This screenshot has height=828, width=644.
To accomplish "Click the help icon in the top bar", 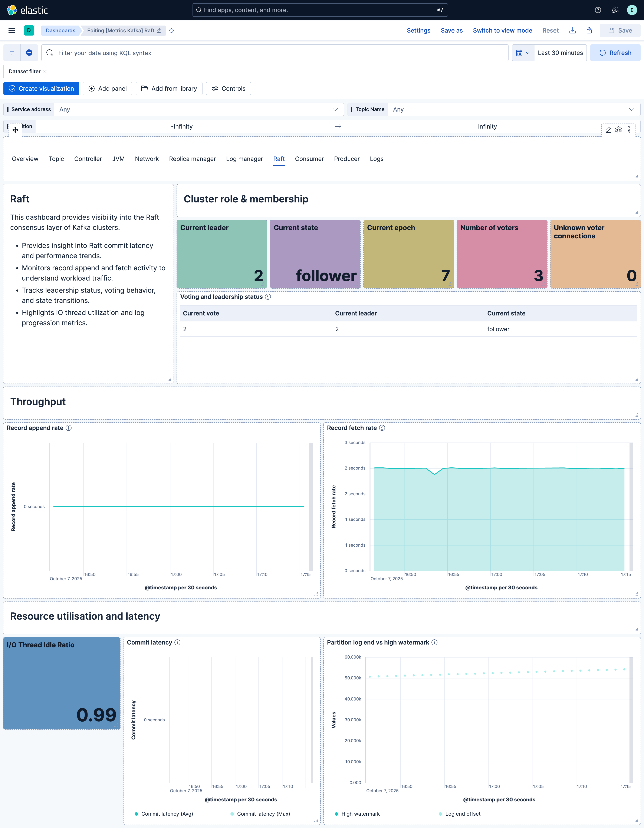I will click(598, 10).
